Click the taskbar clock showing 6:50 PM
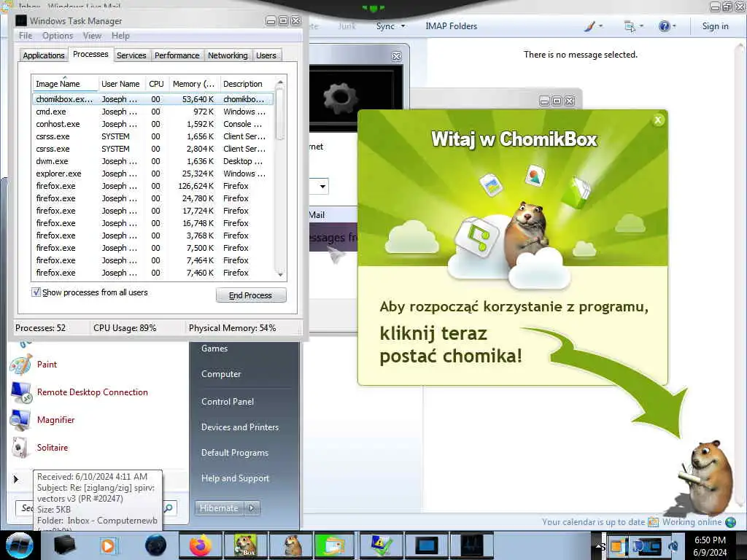The width and height of the screenshot is (747, 560). pos(710,545)
